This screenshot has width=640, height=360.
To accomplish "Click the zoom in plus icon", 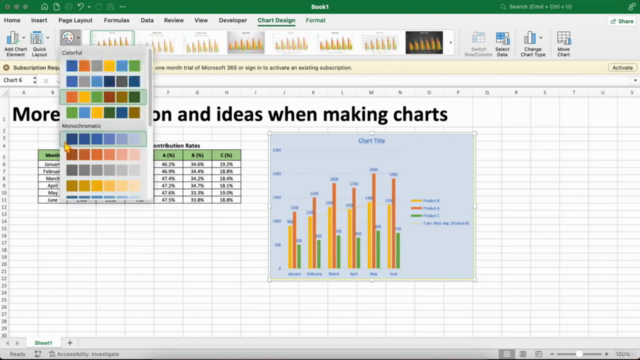I will pos(607,354).
